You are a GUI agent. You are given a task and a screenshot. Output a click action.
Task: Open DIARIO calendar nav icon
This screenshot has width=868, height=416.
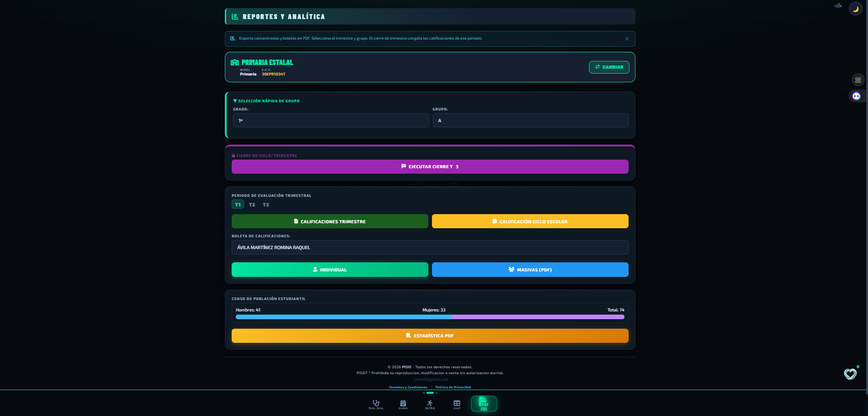403,404
